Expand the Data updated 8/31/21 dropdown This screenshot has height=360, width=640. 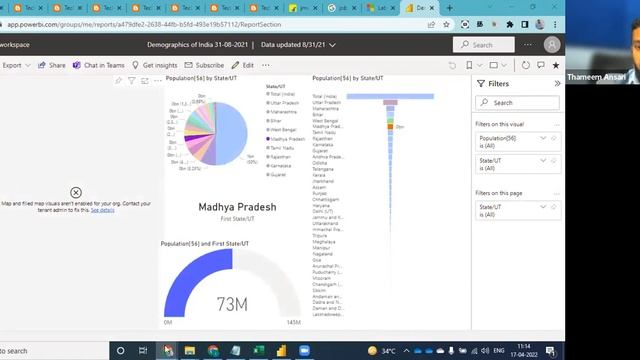[x=333, y=45]
